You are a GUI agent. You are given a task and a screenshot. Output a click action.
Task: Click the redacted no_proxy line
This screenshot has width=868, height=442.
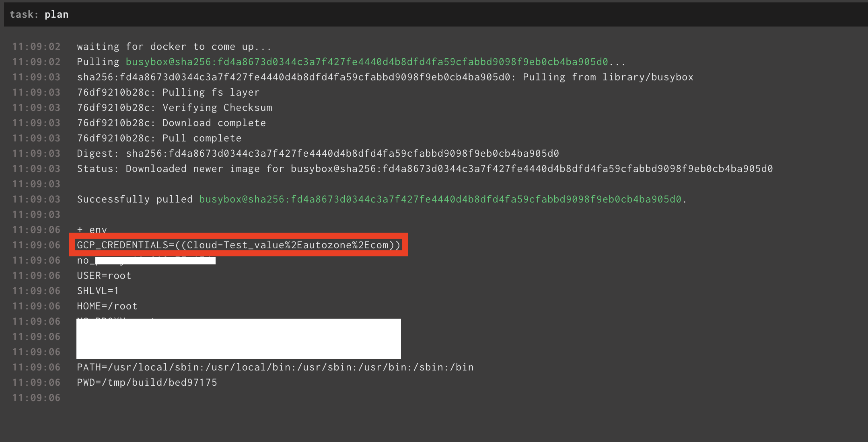146,260
